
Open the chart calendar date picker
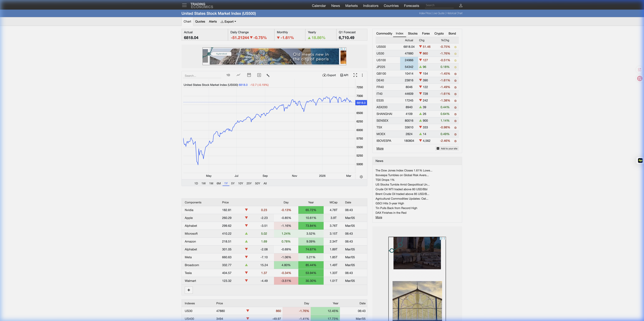(x=249, y=75)
